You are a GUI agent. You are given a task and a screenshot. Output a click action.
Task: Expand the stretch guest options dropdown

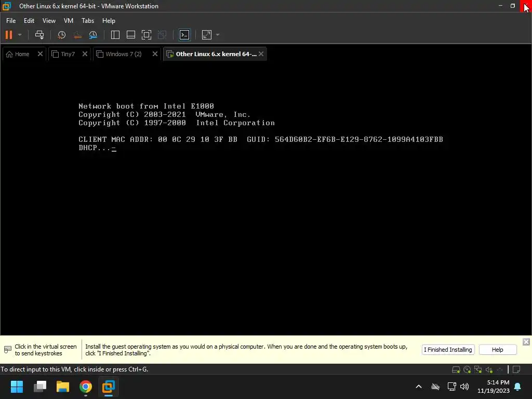coord(218,35)
